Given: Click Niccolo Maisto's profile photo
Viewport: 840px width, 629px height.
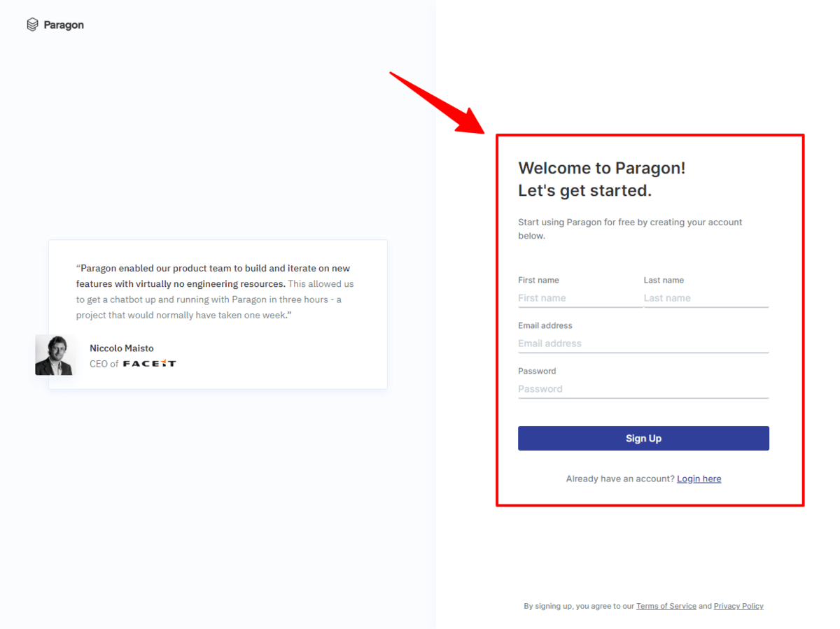Looking at the screenshot, I should click(x=55, y=355).
